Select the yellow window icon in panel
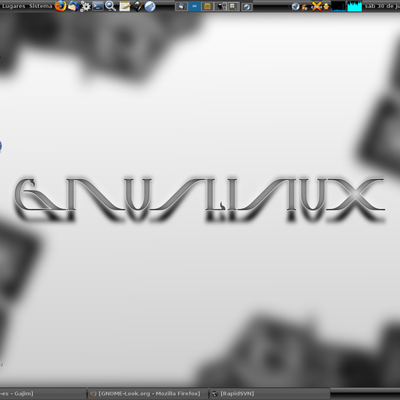 207,6
